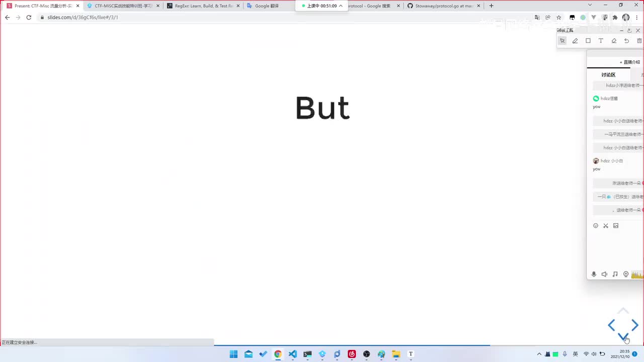Open File Explorer from the taskbar
This screenshot has height=362, width=644.
396,354
